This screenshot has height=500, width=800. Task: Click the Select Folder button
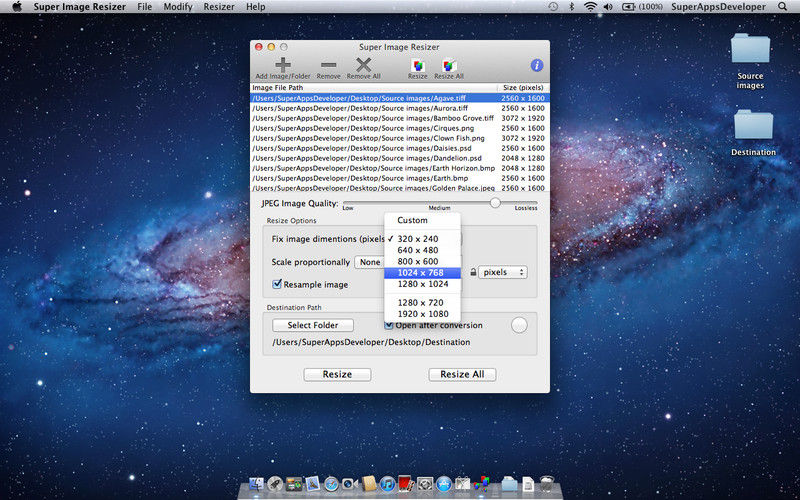pyautogui.click(x=313, y=325)
